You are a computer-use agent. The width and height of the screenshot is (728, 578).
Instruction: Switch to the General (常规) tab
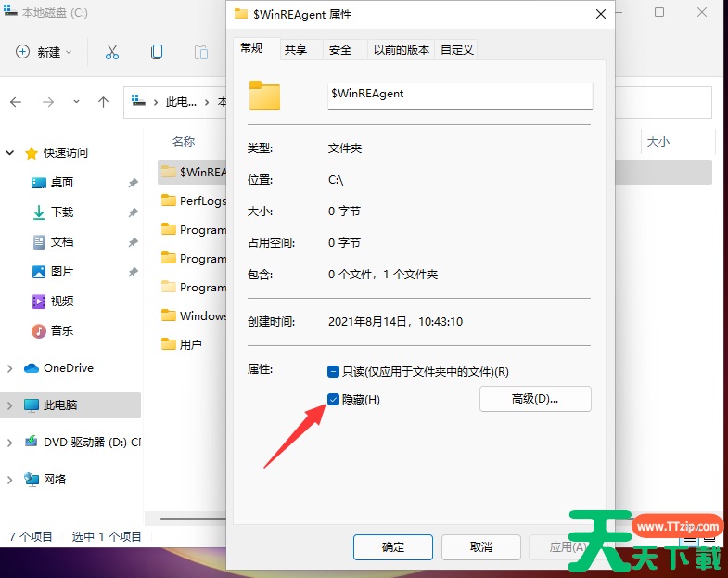[251, 48]
